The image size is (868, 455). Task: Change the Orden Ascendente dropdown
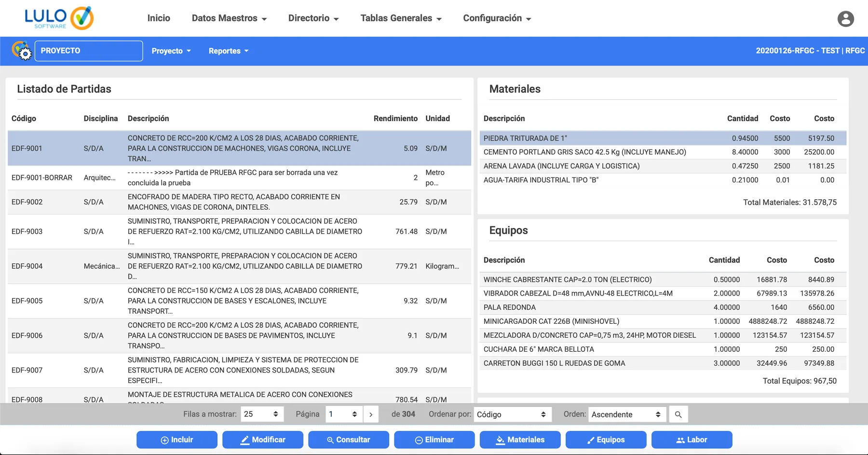pos(627,414)
